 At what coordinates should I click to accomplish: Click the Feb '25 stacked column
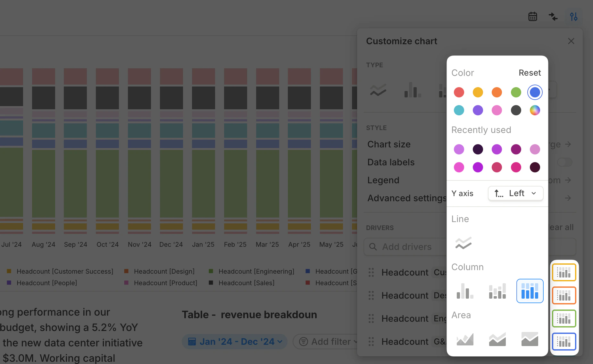point(235,151)
